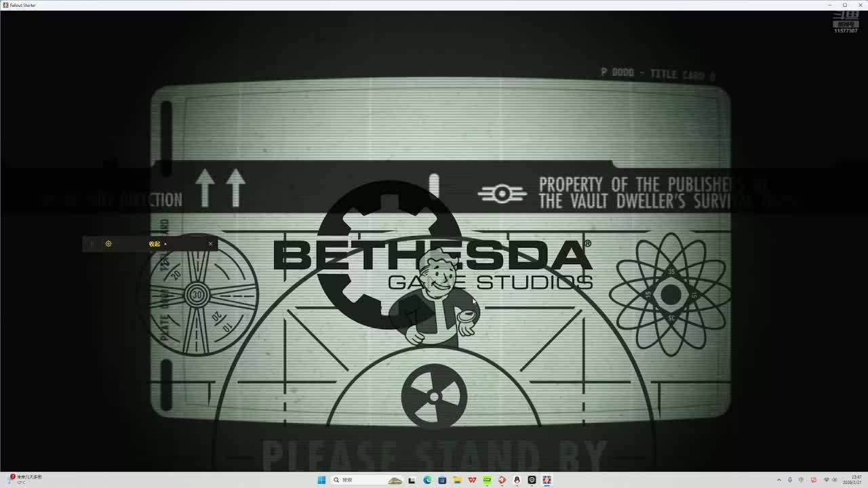This screenshot has width=868, height=488.
Task: Open the Windows Start menu
Action: [321, 480]
